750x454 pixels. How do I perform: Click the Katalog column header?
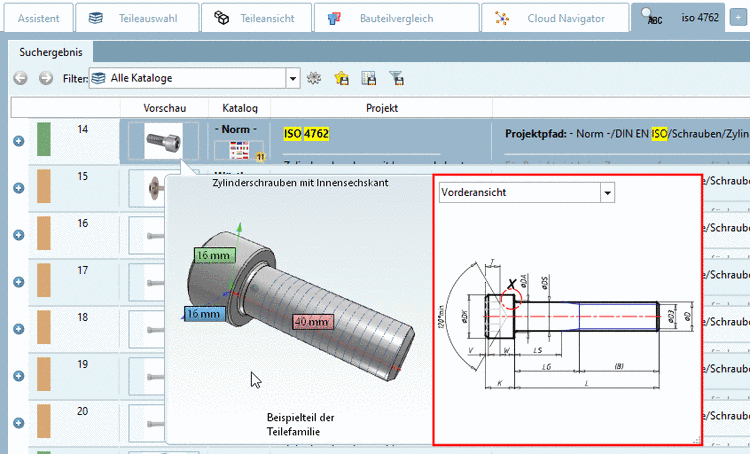click(240, 108)
